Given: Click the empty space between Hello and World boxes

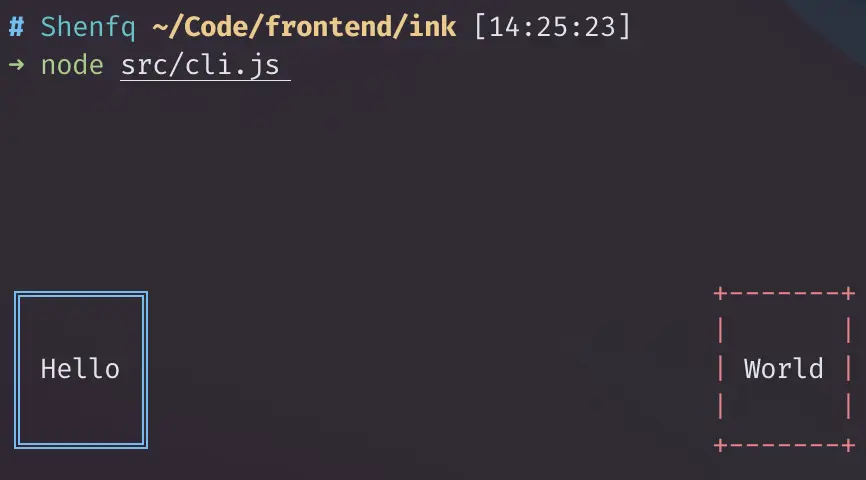Looking at the screenshot, I should (x=431, y=369).
